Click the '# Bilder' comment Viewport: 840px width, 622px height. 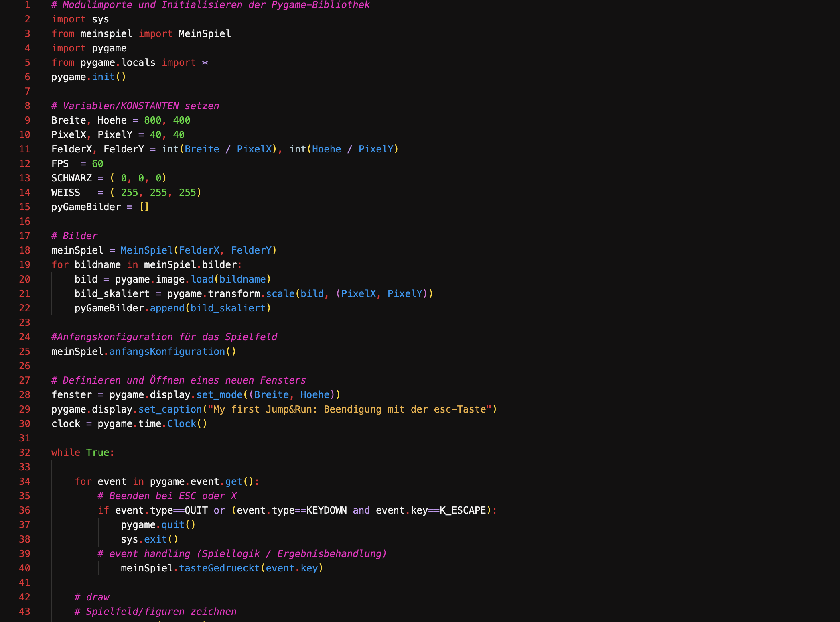tap(74, 236)
